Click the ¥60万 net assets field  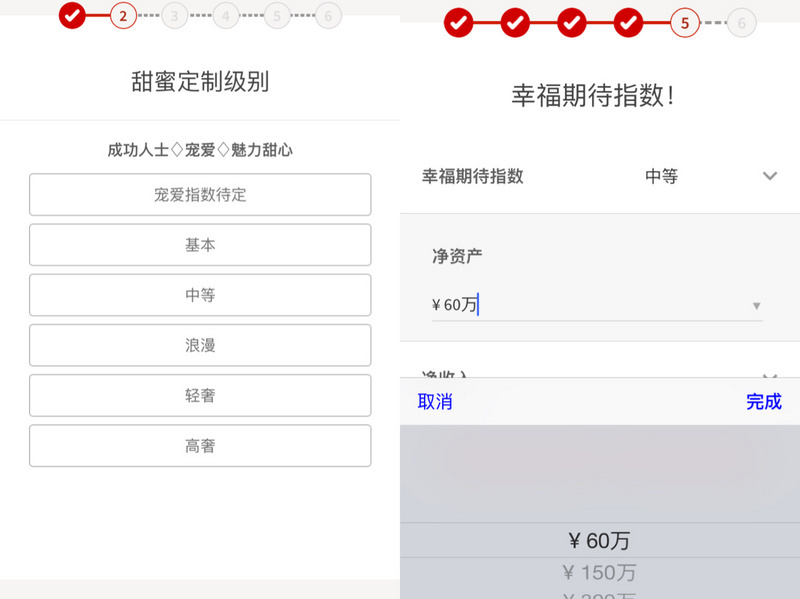point(590,305)
